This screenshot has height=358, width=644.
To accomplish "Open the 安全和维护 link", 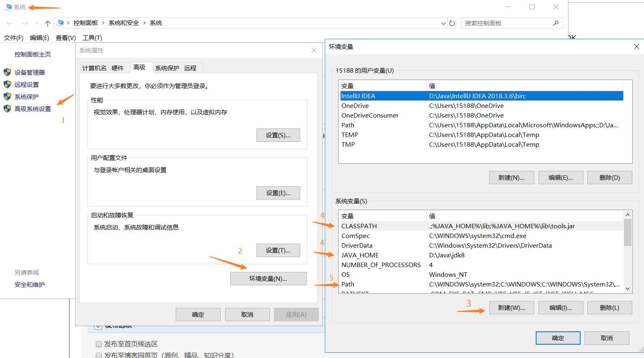I will [x=29, y=285].
